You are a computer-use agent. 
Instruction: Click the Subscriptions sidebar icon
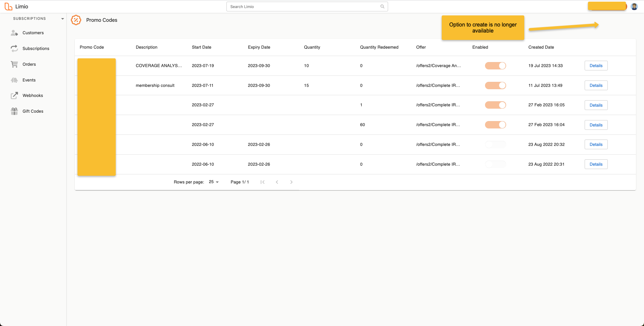pyautogui.click(x=14, y=49)
